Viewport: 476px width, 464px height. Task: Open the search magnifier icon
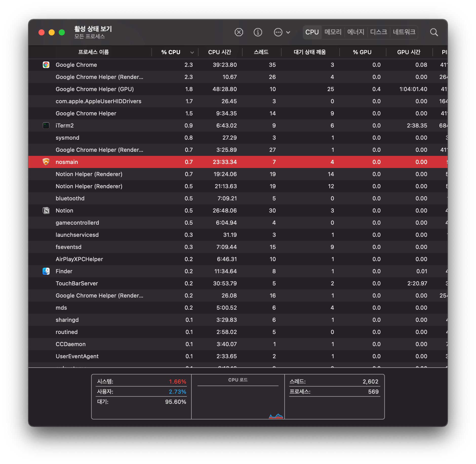(x=434, y=32)
